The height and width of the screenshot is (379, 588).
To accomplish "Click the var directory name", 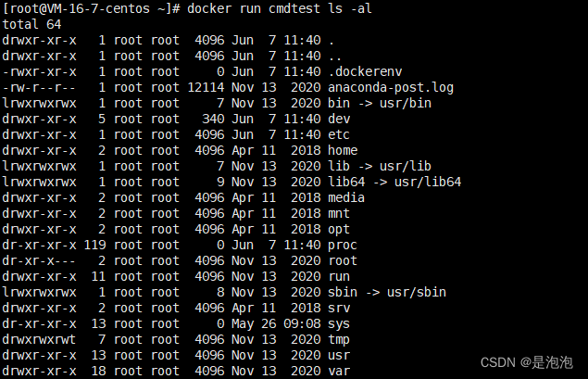I will [339, 371].
